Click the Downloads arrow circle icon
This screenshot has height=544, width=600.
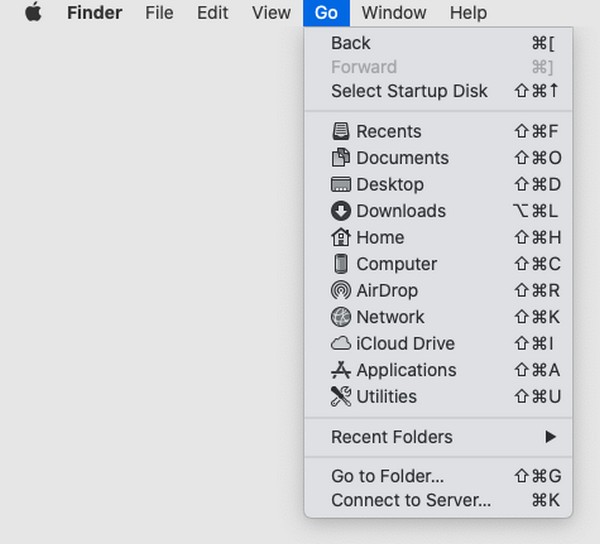click(x=341, y=211)
